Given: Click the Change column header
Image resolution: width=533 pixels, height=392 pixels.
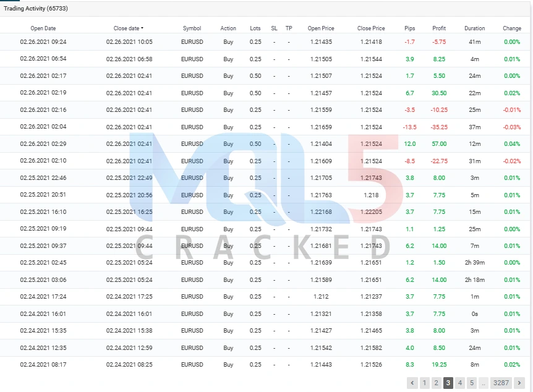Looking at the screenshot, I should tap(511, 28).
